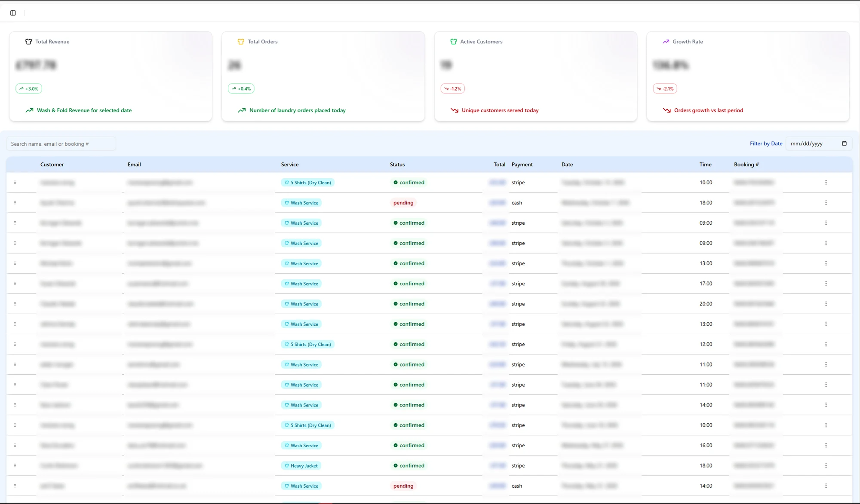The image size is (860, 504).
Task: Click the Time column header
Action: tap(705, 165)
